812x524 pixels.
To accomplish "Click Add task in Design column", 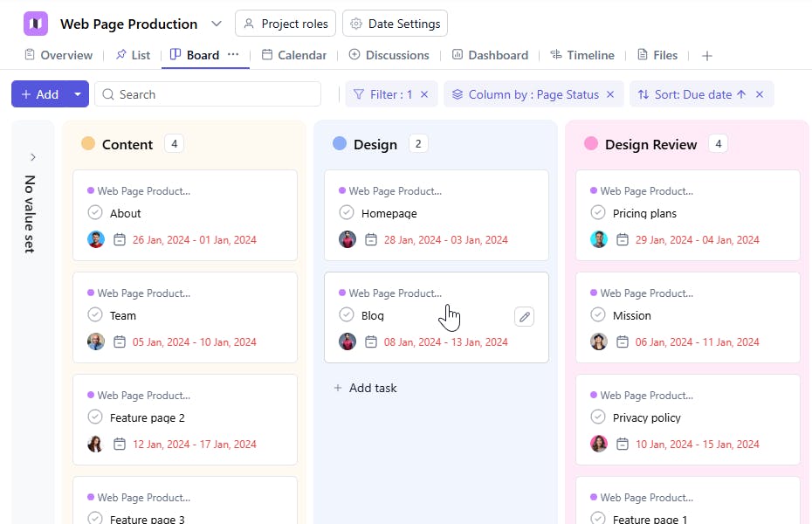I will [x=365, y=388].
